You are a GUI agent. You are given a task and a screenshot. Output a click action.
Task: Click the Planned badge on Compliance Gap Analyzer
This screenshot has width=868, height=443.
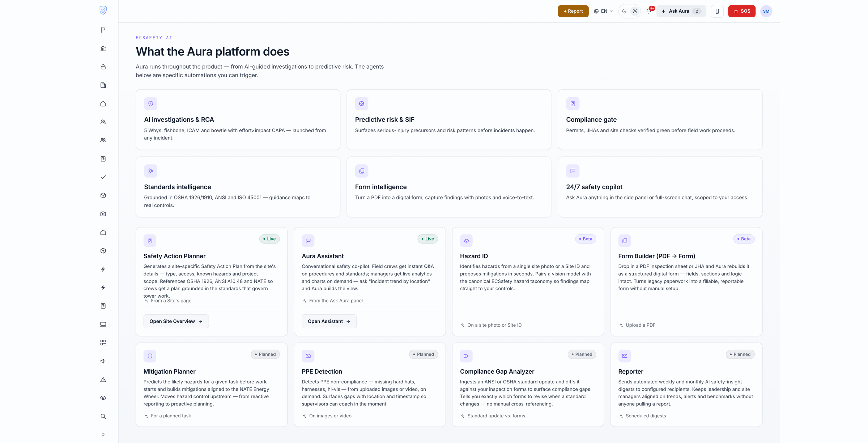click(582, 354)
